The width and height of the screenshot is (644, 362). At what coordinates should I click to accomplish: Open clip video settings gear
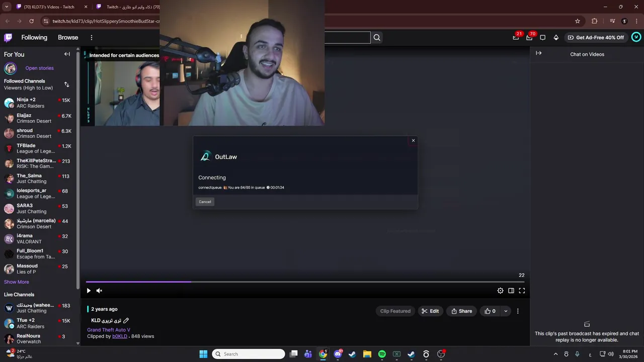point(500,291)
